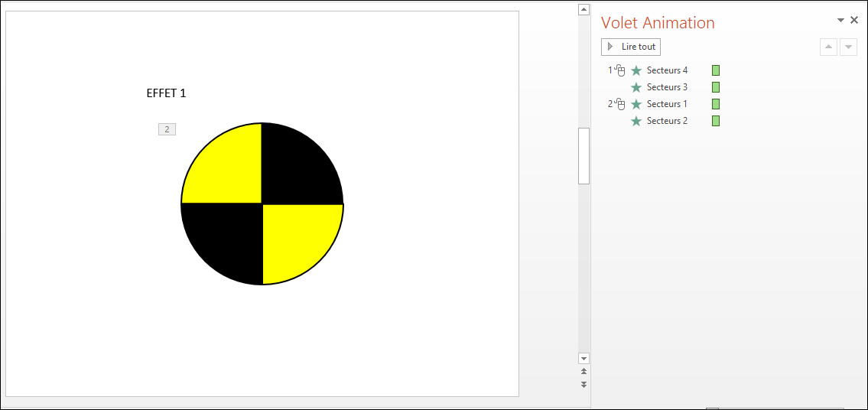The width and height of the screenshot is (868, 410).
Task: Click the animation tag 2 on the slide
Action: (167, 129)
